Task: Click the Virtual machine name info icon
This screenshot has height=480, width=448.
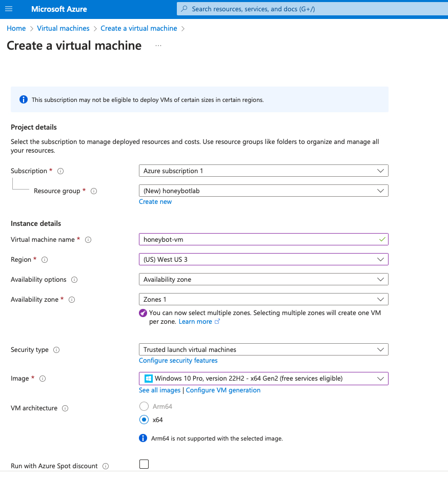Action: pos(88,240)
